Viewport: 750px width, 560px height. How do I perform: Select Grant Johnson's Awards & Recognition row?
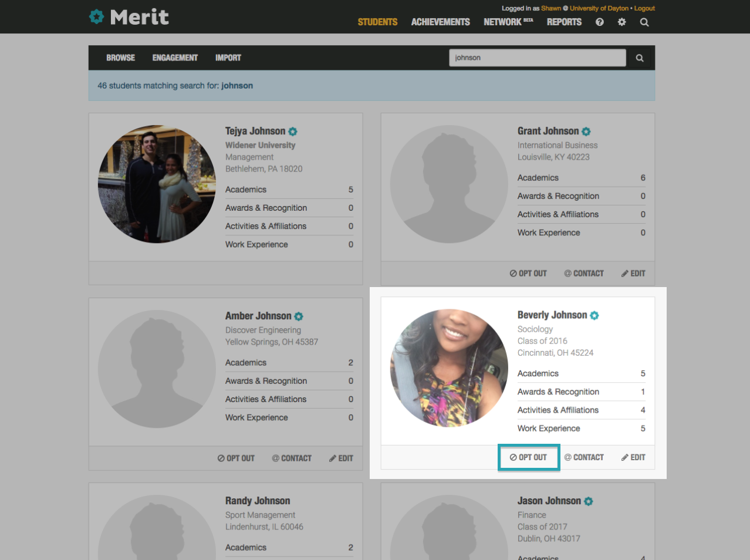click(x=582, y=196)
